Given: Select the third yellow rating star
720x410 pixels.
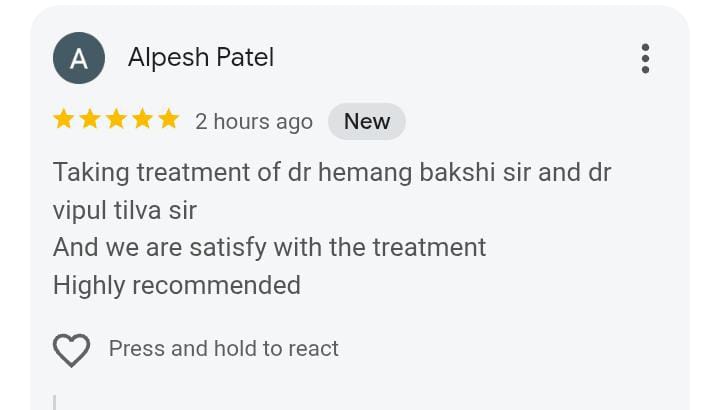Looking at the screenshot, I should coord(116,120).
